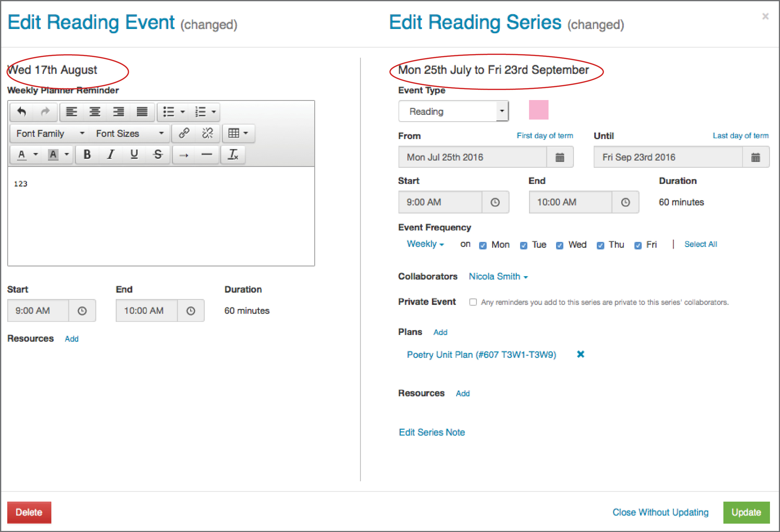Center align the reminder text

95,111
